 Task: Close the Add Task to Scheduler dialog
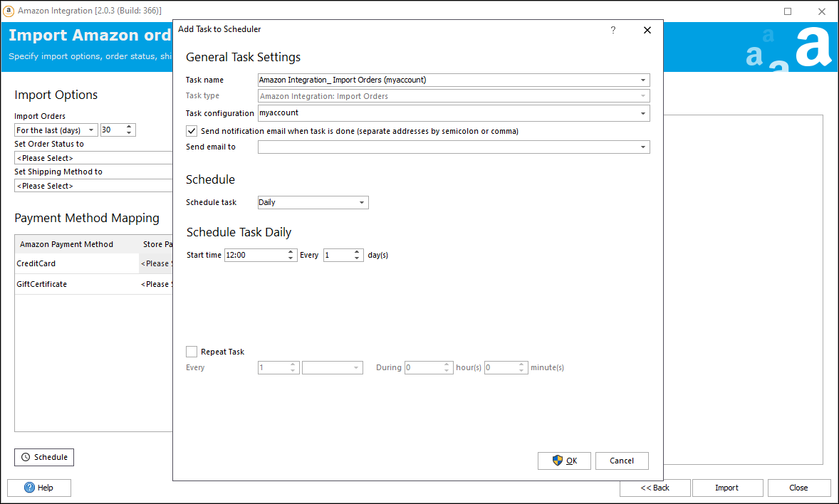click(x=647, y=30)
